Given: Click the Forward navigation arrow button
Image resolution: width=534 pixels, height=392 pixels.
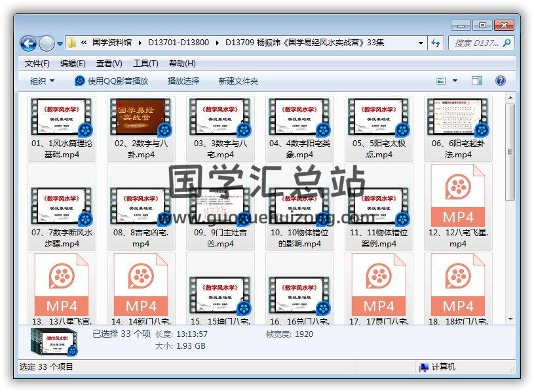Looking at the screenshot, I should [47, 43].
